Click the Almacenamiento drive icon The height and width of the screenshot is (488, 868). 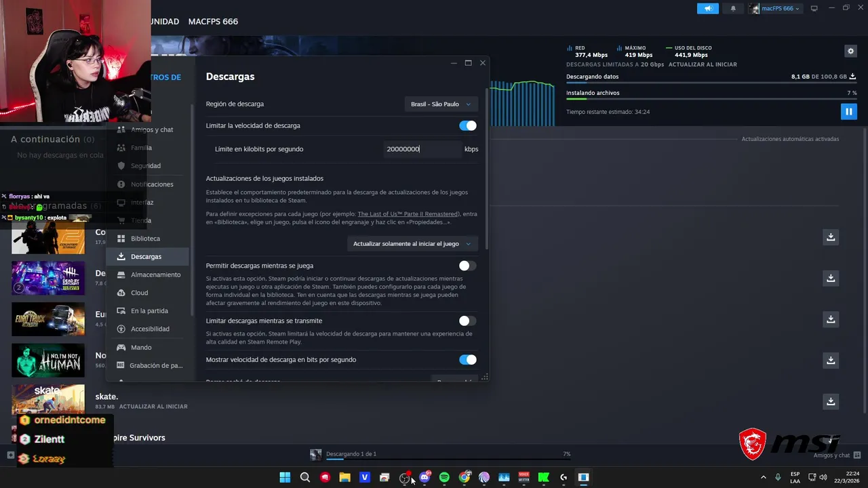pos(121,274)
